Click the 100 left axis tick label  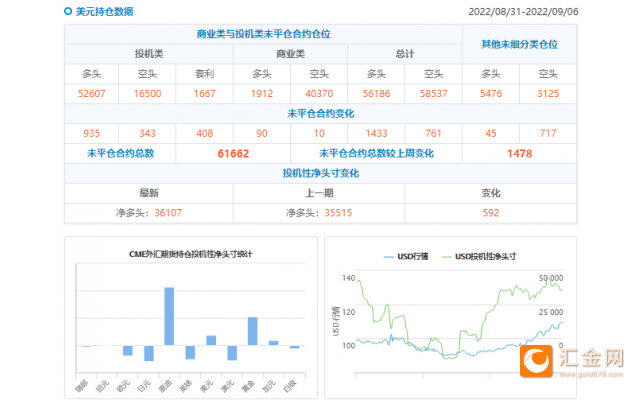[x=349, y=346]
